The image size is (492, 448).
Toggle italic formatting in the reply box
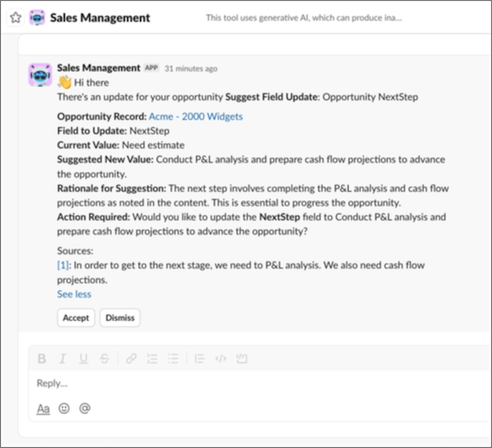pyautogui.click(x=62, y=359)
